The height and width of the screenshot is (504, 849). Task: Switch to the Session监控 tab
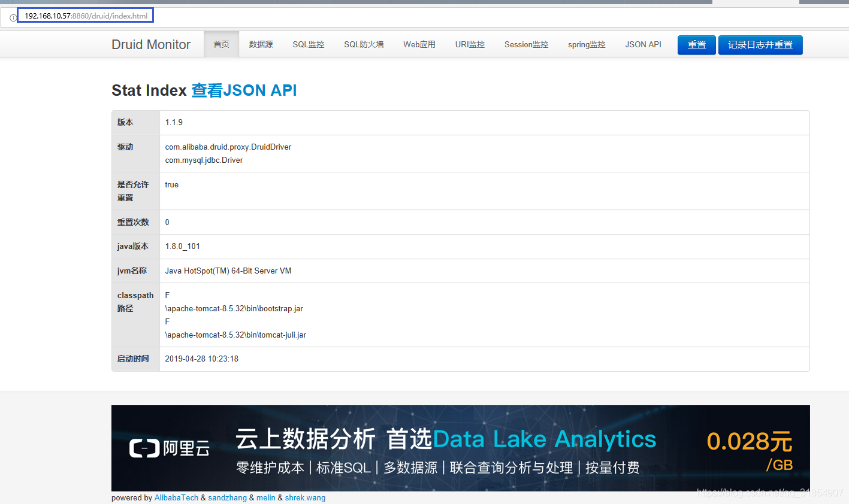pos(527,44)
